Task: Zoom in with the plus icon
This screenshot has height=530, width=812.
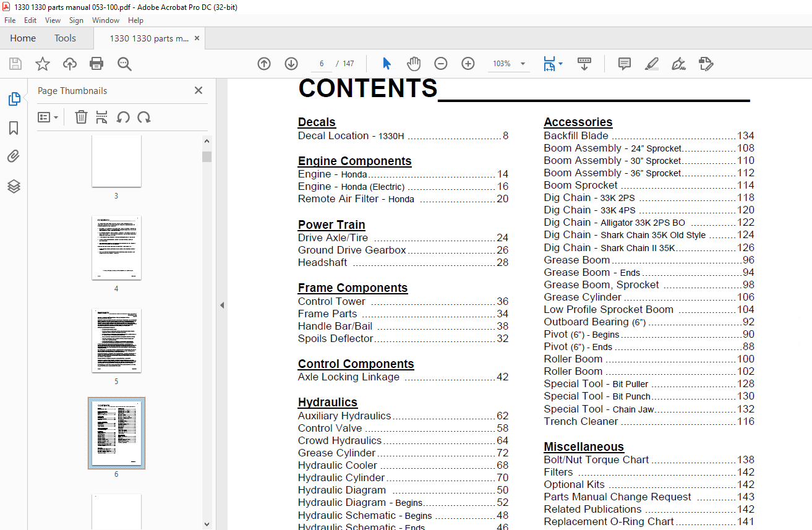Action: click(468, 64)
